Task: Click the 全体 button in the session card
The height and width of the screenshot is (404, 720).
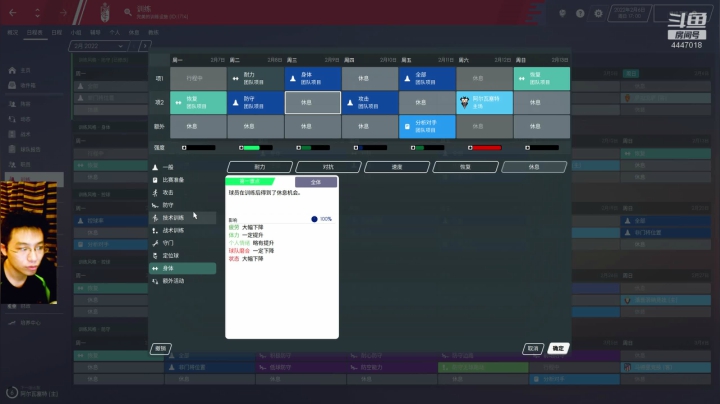Action: tap(316, 182)
